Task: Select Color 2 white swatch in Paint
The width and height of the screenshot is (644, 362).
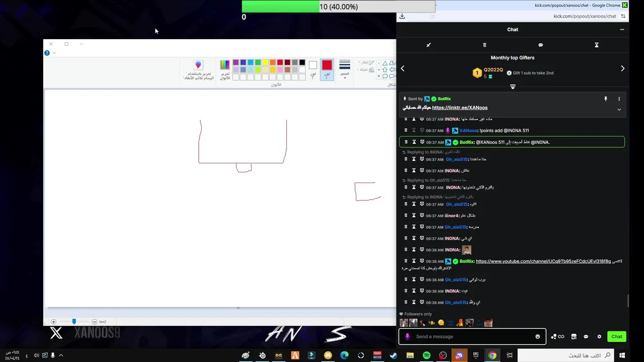Action: pyautogui.click(x=313, y=69)
